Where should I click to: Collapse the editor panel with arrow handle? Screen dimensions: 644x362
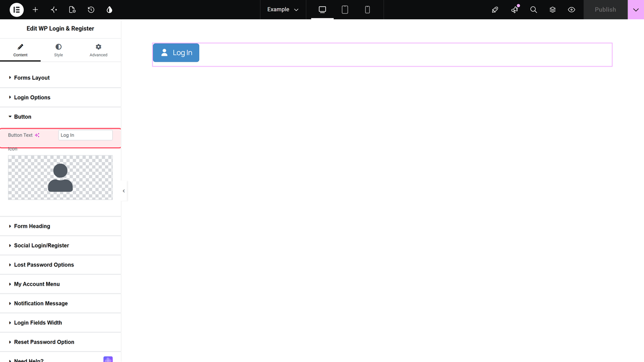coord(124,191)
